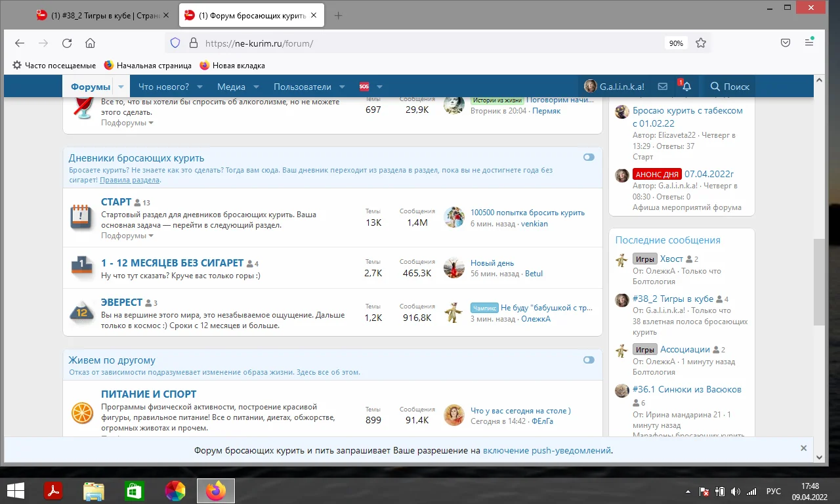
Task: Open File Explorer from the taskbar
Action: [93, 490]
